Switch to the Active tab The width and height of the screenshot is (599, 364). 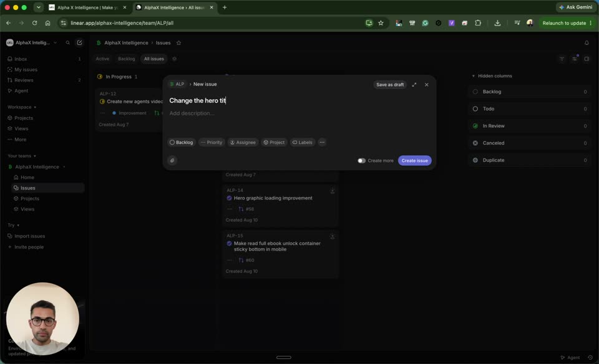pyautogui.click(x=102, y=59)
